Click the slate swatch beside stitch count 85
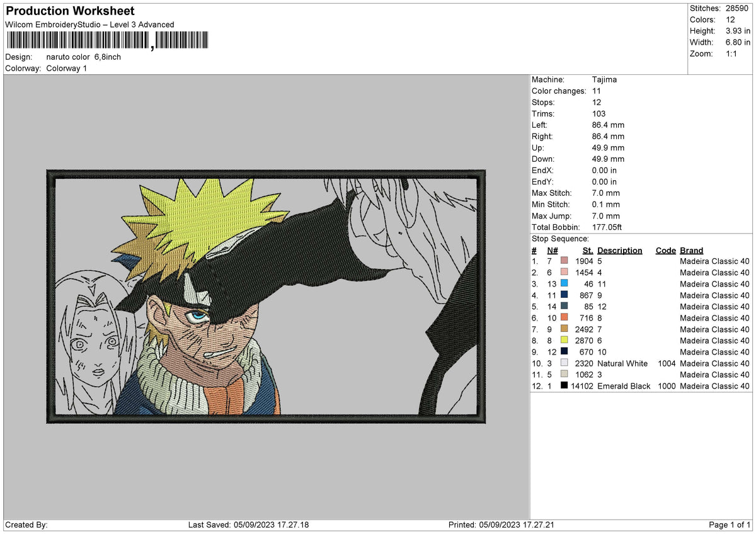Image resolution: width=756 pixels, height=534 pixels. coord(564,307)
